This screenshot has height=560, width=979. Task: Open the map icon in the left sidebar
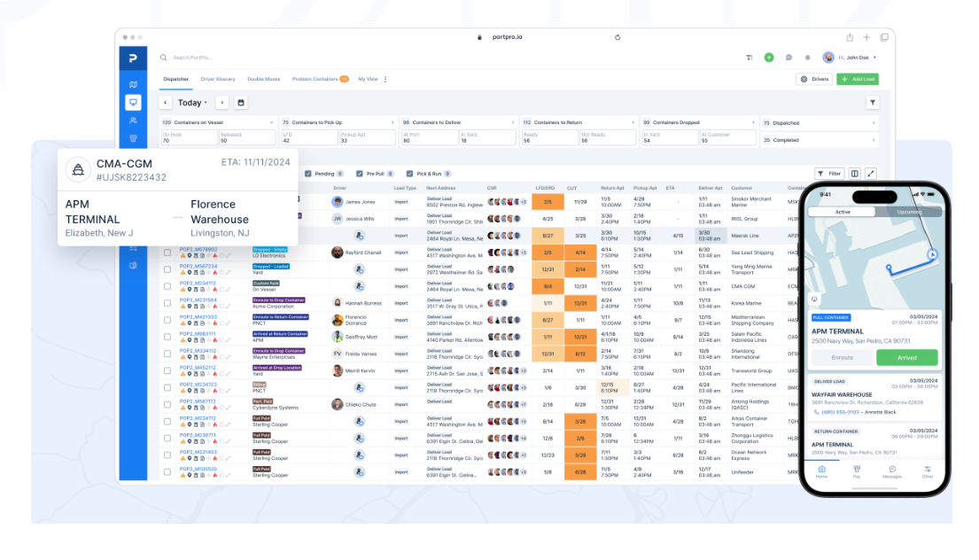133,84
